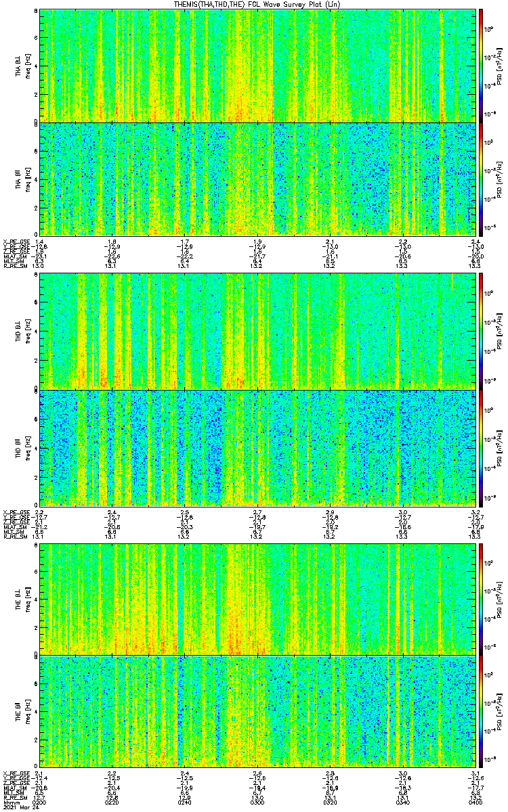Image resolution: width=508 pixels, height=812 pixels.
Task: Click the 0200 time tick label
Action: click(x=39, y=802)
